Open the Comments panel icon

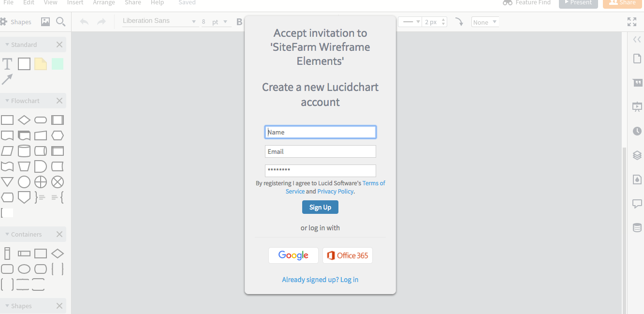pos(637,204)
